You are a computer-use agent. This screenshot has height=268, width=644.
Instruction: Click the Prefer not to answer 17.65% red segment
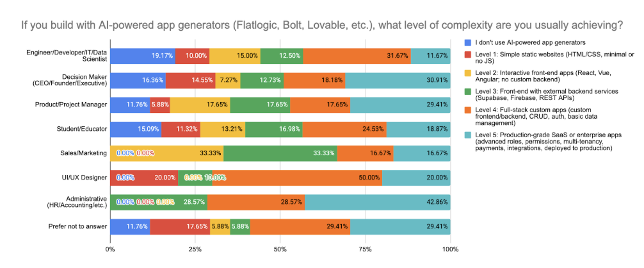pyautogui.click(x=180, y=226)
